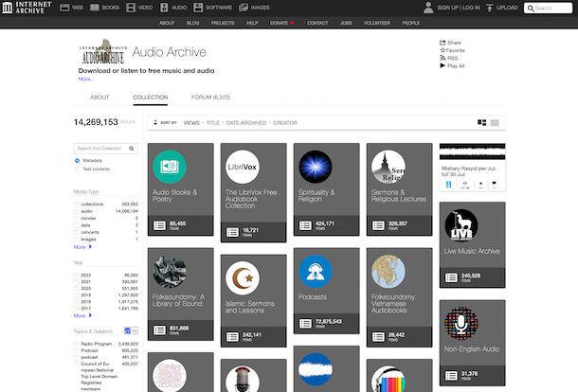Open Spirituality & Religion starburst icon
This screenshot has width=578, height=392.
tap(316, 167)
